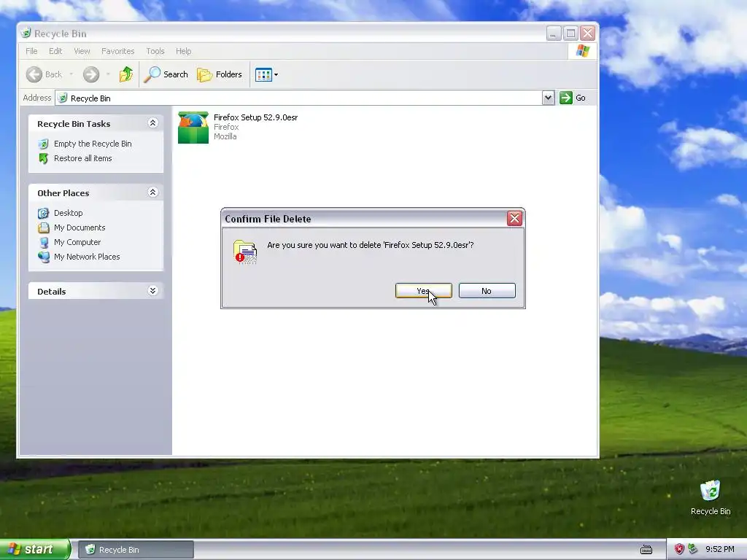Screen dimensions: 747x560
Task: Open the View menu
Action: 82,51
